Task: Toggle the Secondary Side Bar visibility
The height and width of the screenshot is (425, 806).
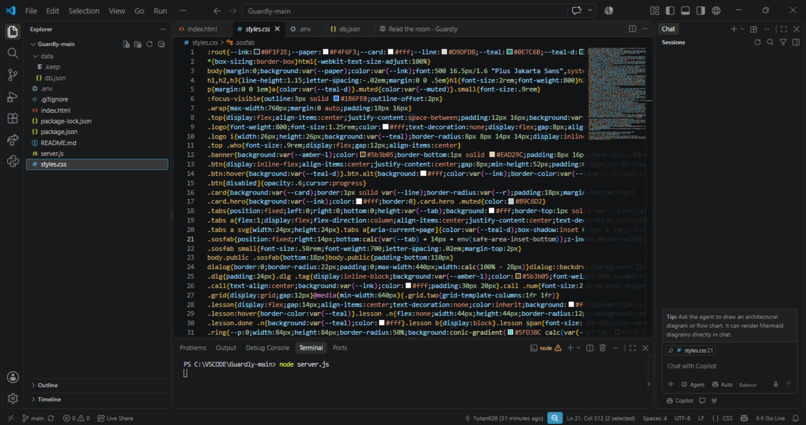Action: pos(701,10)
